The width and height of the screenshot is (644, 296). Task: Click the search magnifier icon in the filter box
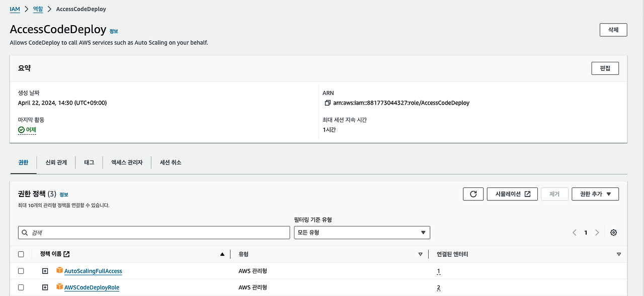[25, 233]
